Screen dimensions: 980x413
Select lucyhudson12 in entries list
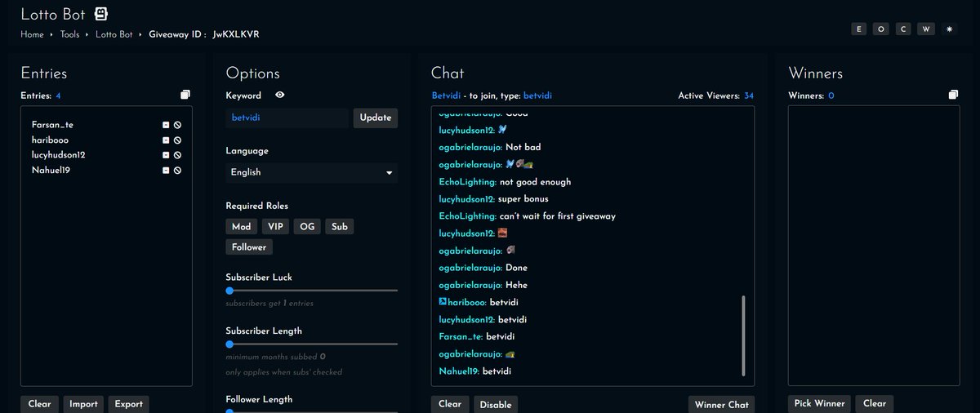point(59,155)
